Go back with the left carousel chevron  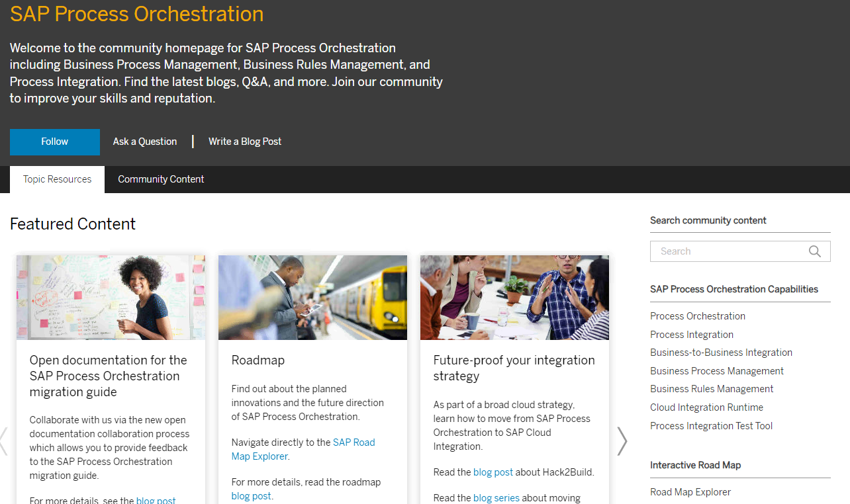pos(3,441)
